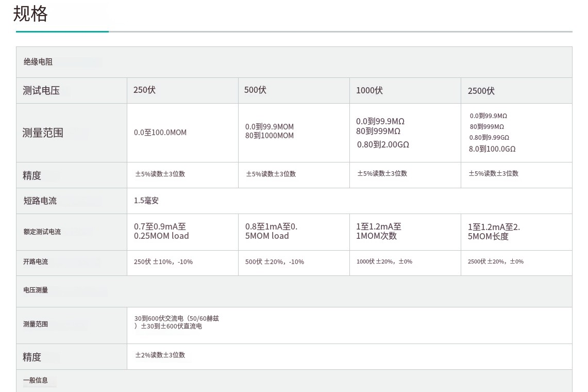
Task: Select the 1.5毫安 short-circuit current value
Action: pos(146,201)
